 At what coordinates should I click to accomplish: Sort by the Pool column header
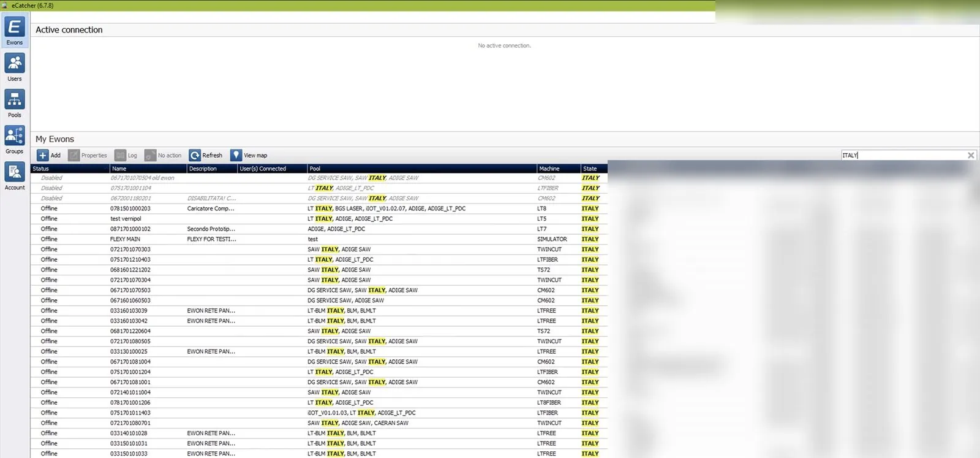coord(422,169)
